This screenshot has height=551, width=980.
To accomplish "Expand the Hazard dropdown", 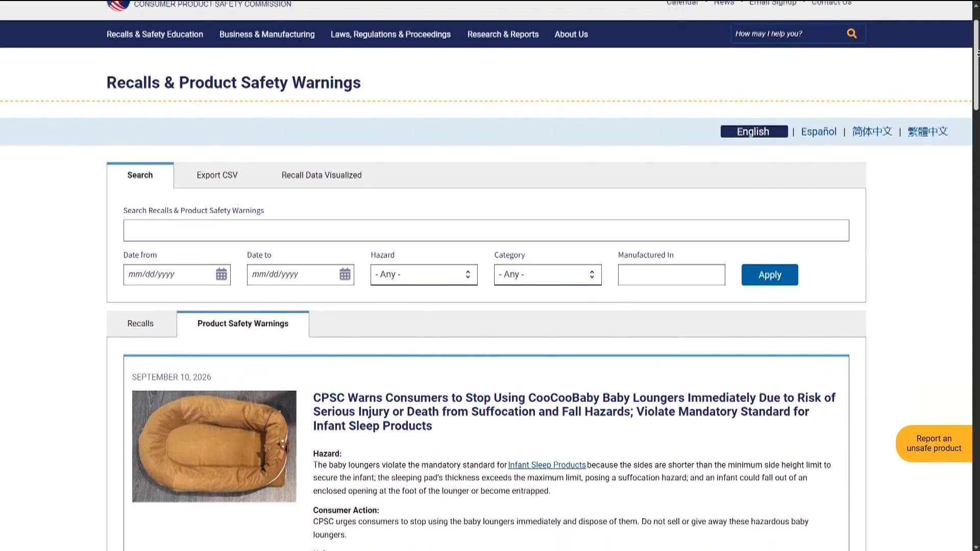I will coord(424,274).
